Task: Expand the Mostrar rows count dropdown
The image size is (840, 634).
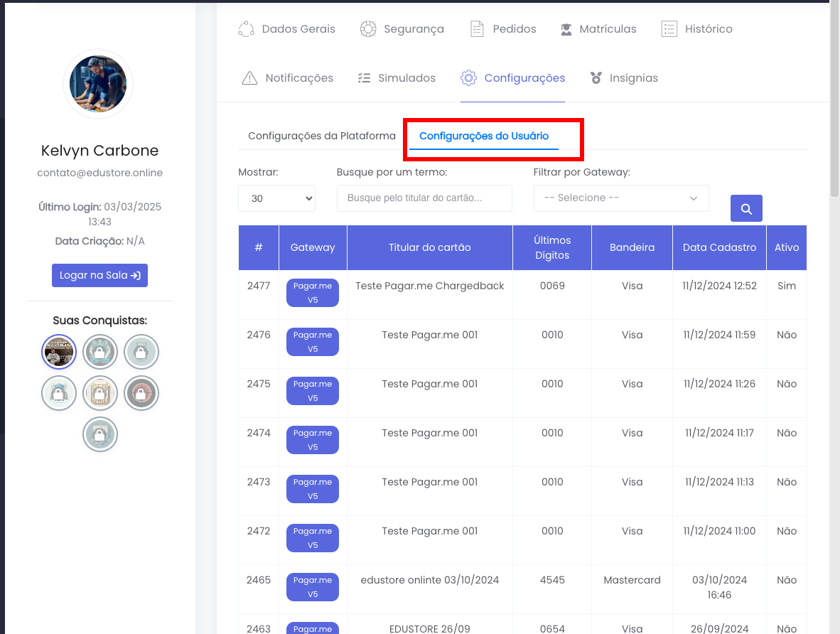Action: [276, 198]
